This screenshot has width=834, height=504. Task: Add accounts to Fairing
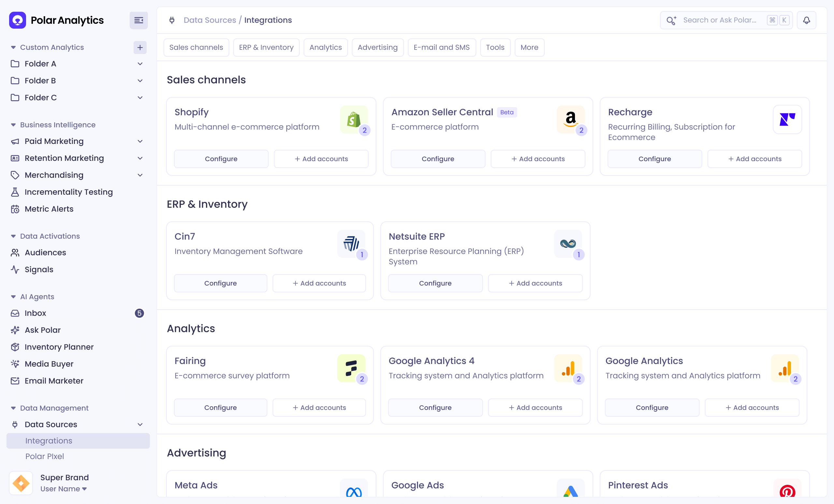[319, 407]
